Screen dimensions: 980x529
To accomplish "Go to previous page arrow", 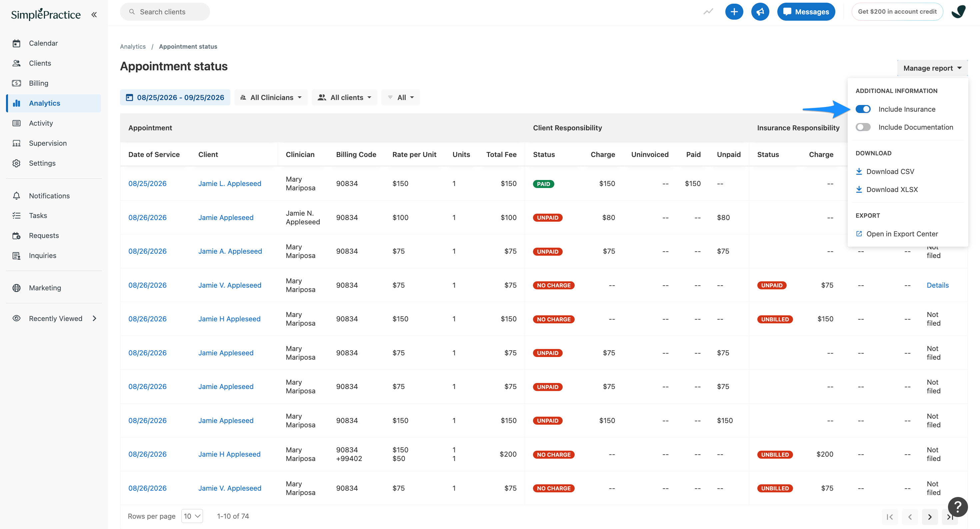I will [910, 517].
